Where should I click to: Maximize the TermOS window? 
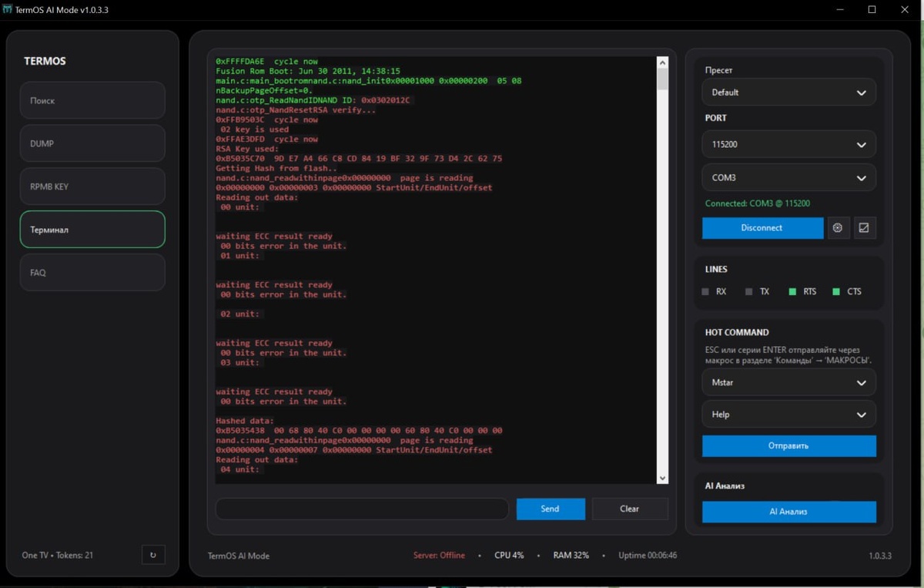point(872,9)
